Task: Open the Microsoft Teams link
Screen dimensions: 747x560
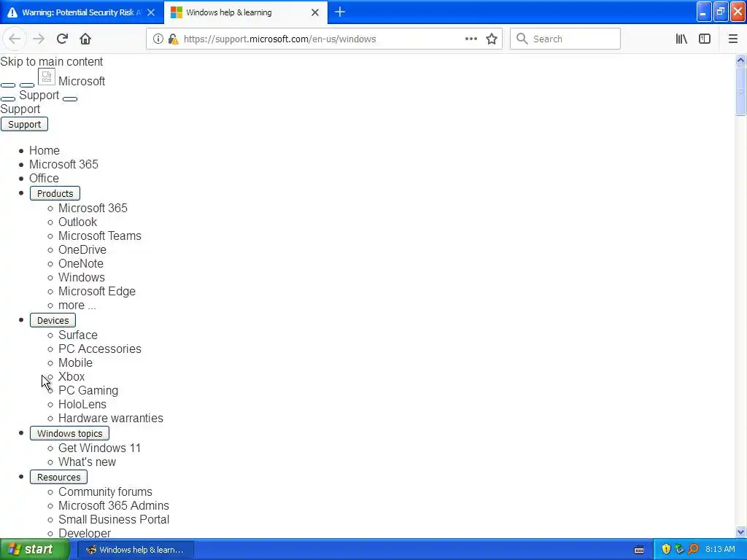Action: click(x=99, y=236)
